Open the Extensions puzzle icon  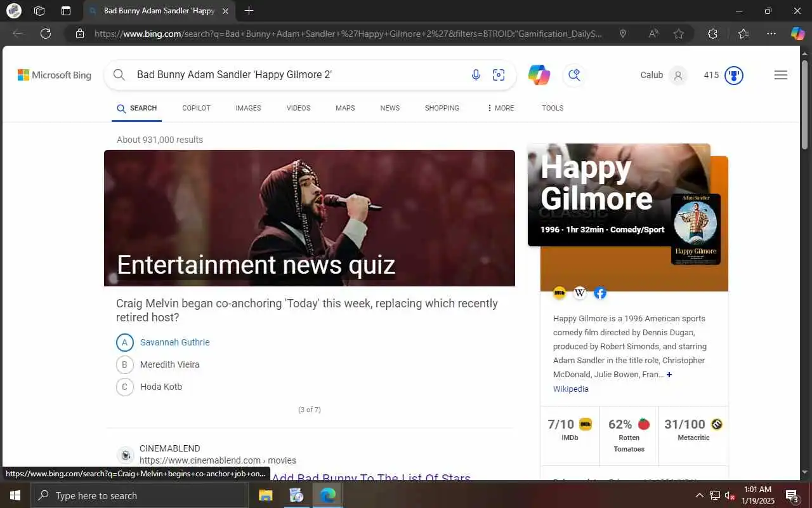coord(712,34)
